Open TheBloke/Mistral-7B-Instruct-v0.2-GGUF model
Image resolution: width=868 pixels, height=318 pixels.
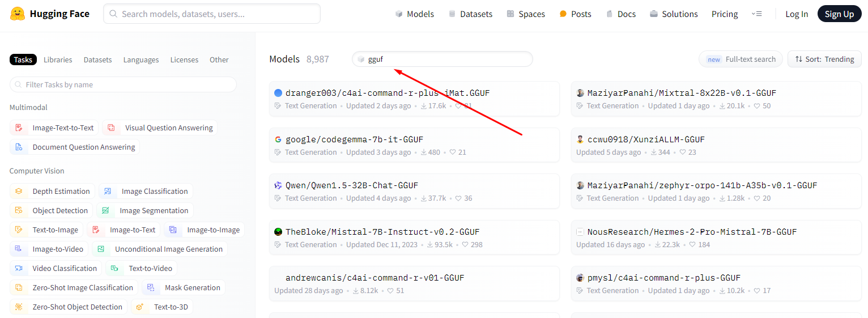point(414,238)
